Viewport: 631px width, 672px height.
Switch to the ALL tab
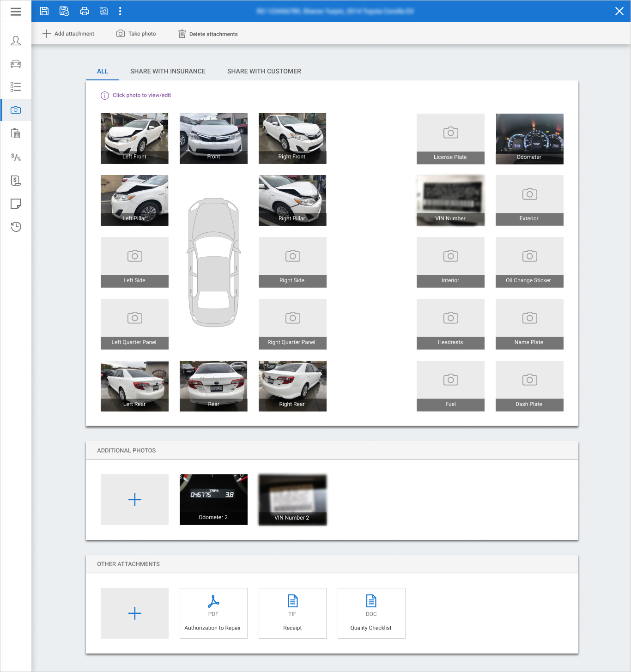coord(103,71)
